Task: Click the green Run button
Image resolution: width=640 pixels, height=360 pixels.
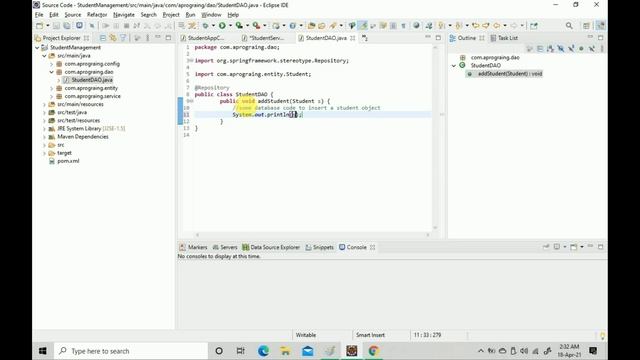Action: pos(222,26)
